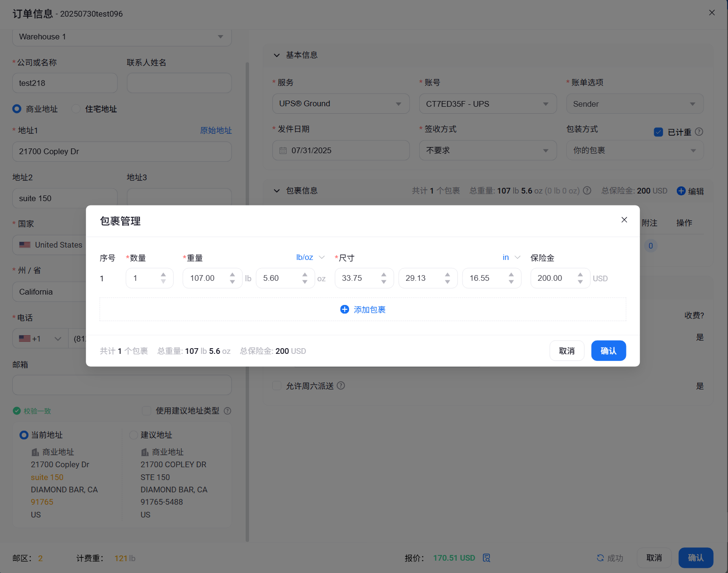Increase length 33.75 stepper
The image size is (728, 573).
[x=384, y=275]
